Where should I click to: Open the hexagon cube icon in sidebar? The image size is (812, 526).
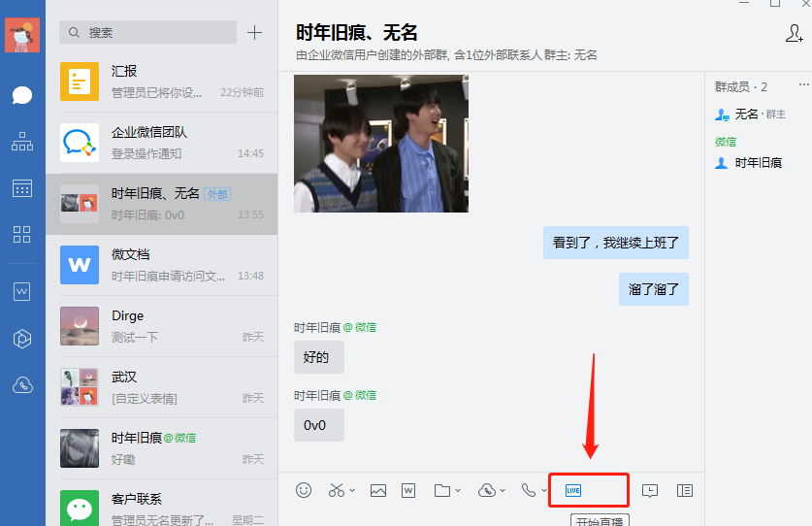pos(22,339)
